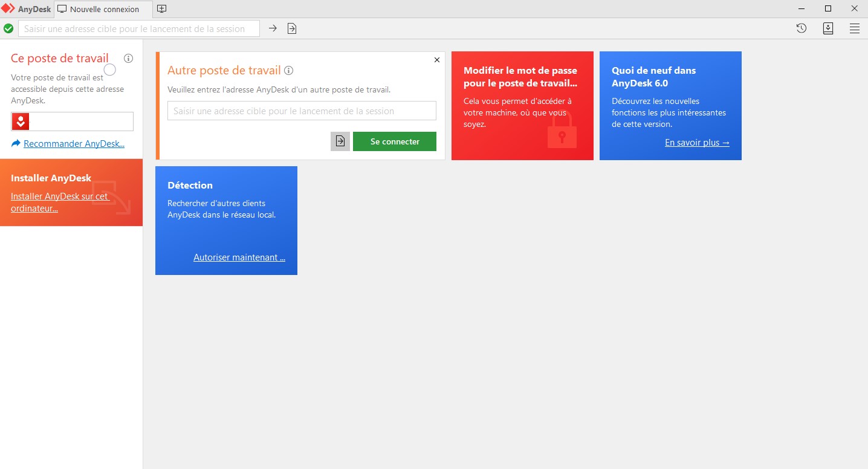The width and height of the screenshot is (868, 469).
Task: Click Installer AnyDesk sur cet ordinateur link
Action: point(59,202)
